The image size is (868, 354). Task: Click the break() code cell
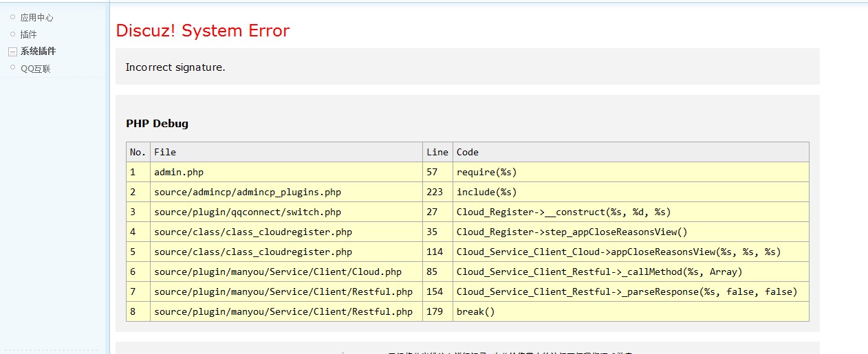coord(631,311)
